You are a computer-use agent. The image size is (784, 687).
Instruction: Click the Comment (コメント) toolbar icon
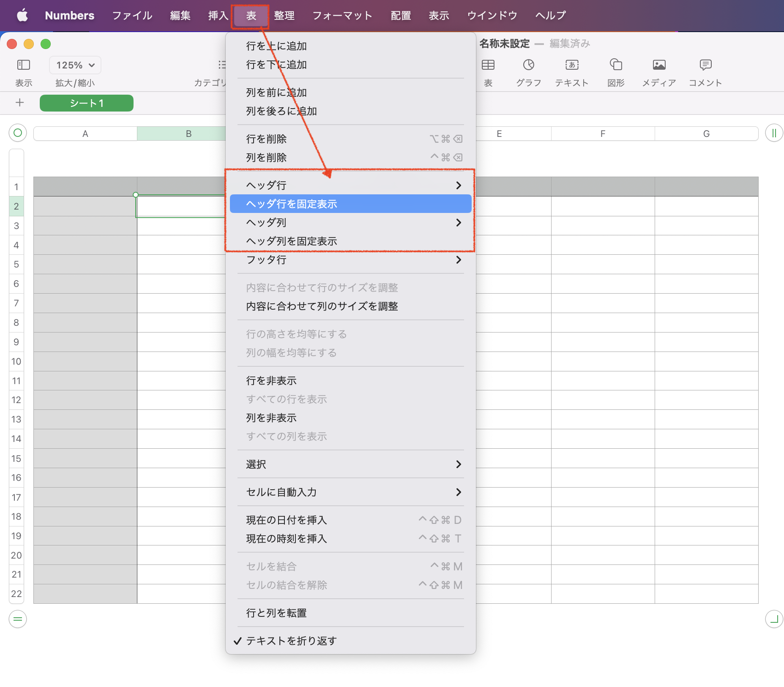[705, 65]
